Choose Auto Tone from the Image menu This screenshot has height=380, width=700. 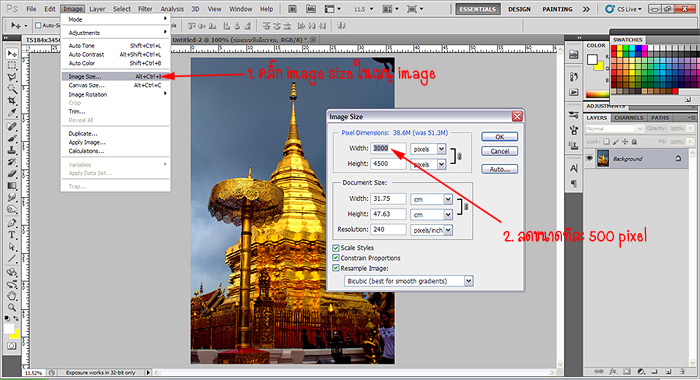pyautogui.click(x=116, y=46)
